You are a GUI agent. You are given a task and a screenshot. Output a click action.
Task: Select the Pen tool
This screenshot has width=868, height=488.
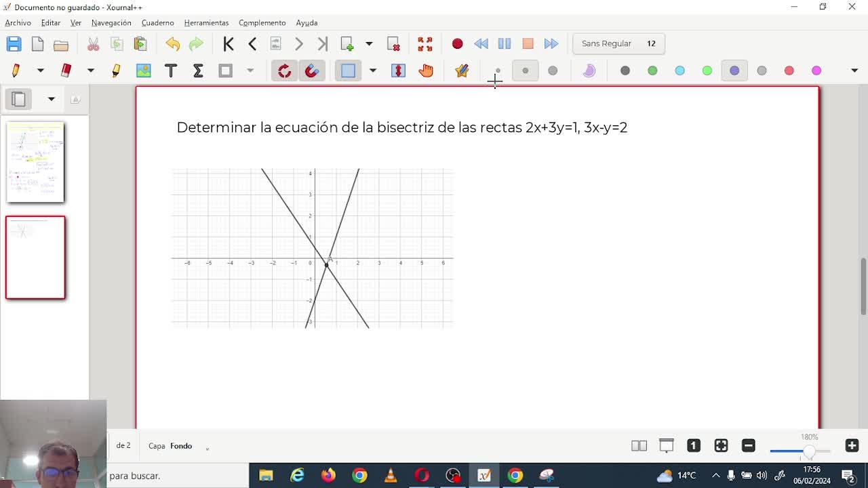(x=16, y=70)
